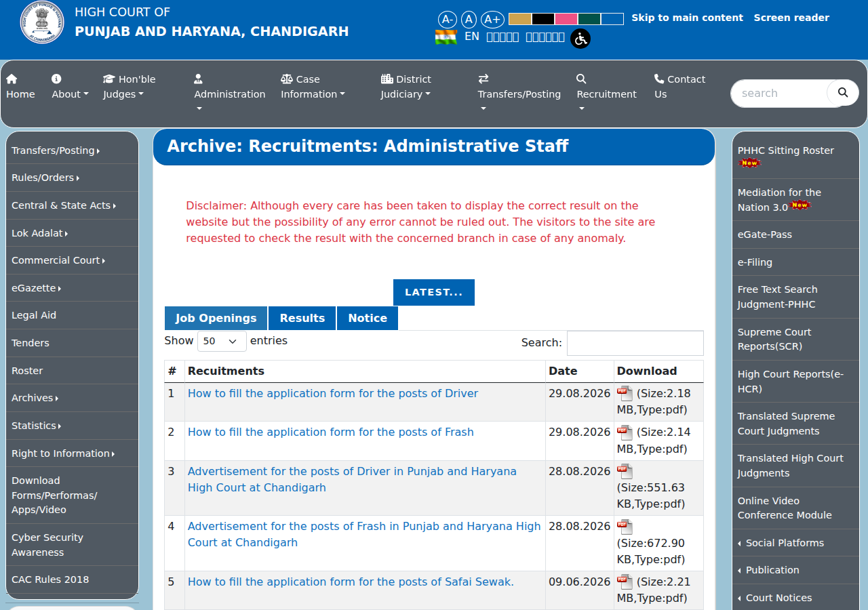The image size is (868, 610).
Task: Switch to the Notice tab
Action: coord(368,318)
